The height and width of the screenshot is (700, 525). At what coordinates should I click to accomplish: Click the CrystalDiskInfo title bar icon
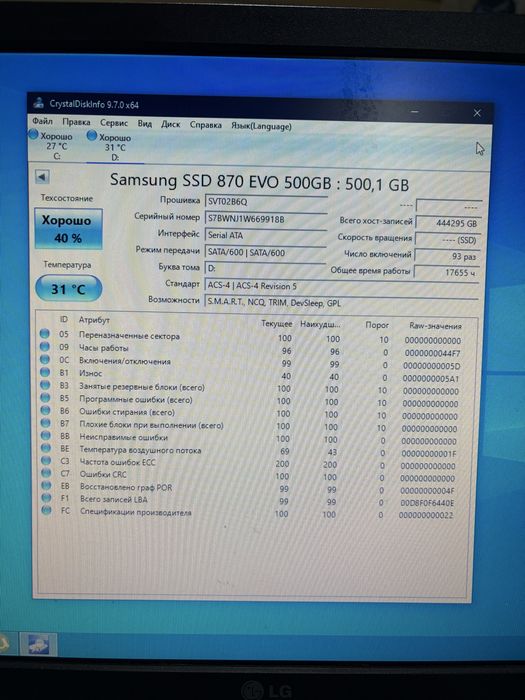(38, 103)
